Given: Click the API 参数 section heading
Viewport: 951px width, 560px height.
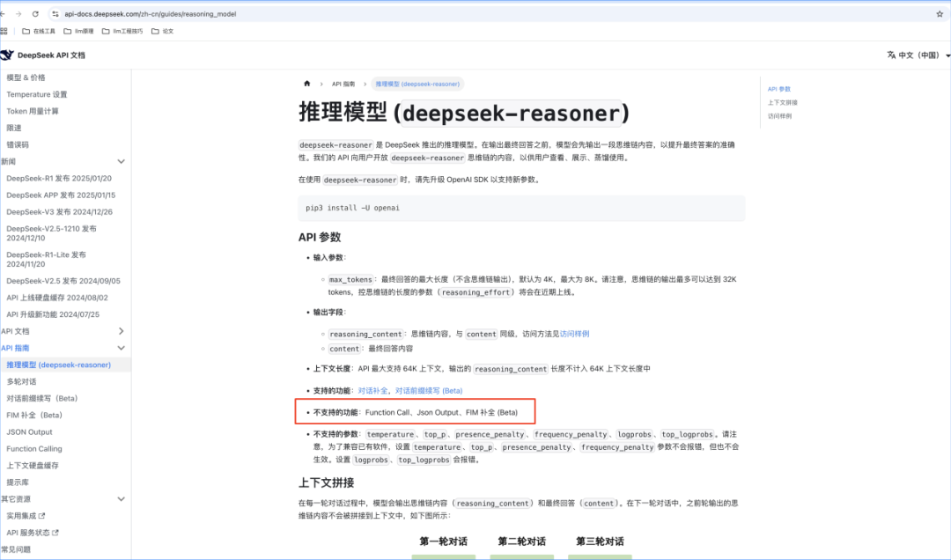Looking at the screenshot, I should 320,237.
